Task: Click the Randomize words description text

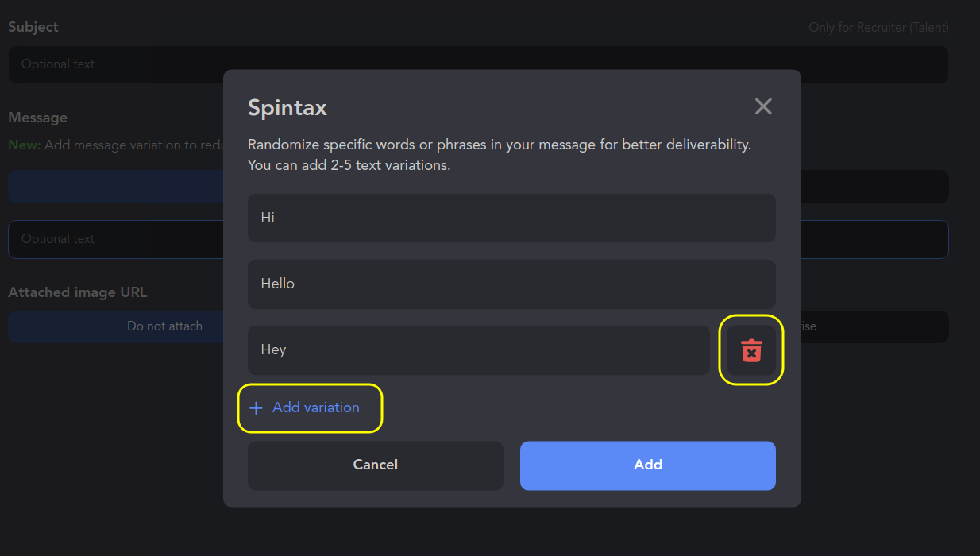Action: point(499,145)
